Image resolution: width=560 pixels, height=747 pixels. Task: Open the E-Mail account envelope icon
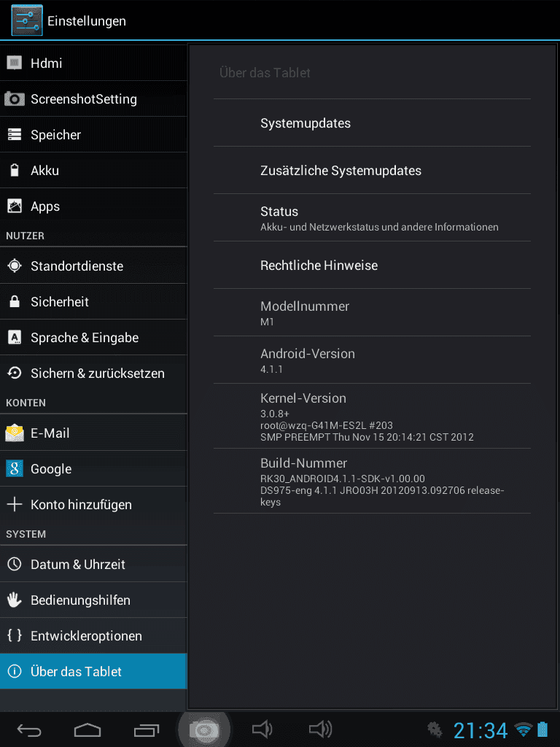(x=15, y=433)
